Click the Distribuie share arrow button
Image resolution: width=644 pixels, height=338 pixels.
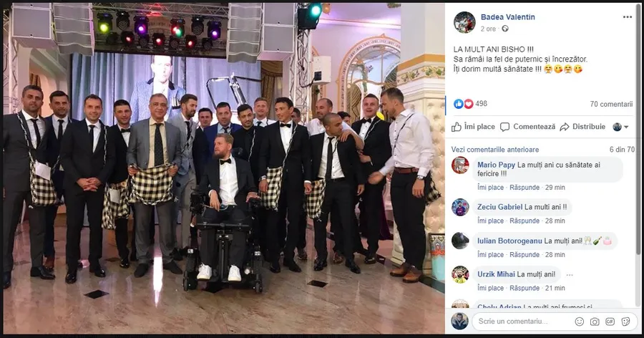coord(582,127)
